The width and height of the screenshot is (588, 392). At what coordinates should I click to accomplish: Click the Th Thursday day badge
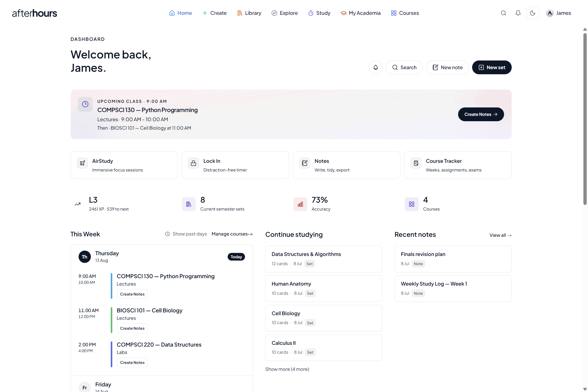[x=84, y=257]
